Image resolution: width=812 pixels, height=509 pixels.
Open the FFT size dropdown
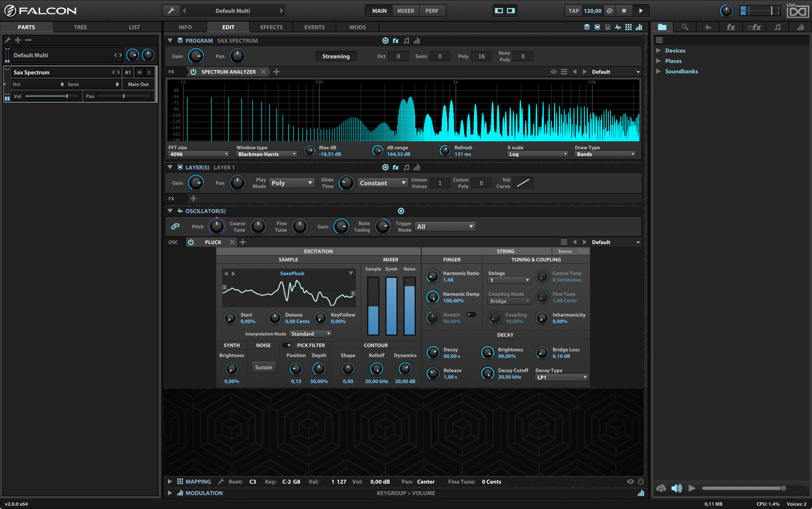point(199,154)
